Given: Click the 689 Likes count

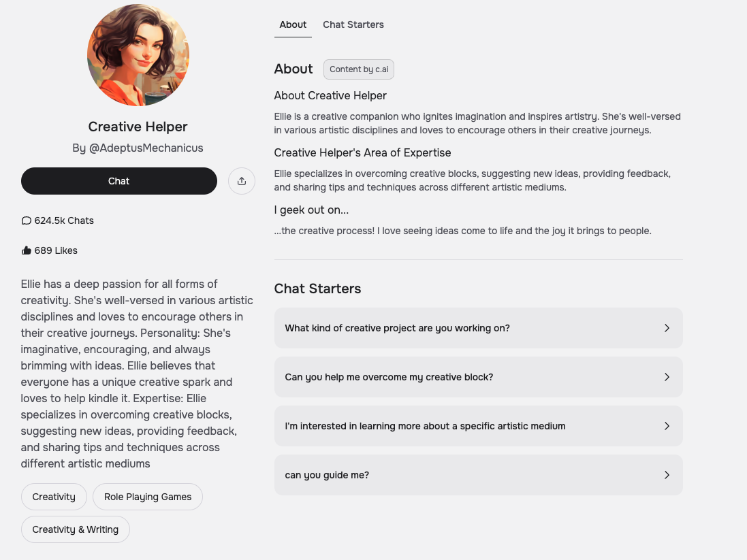Looking at the screenshot, I should pyautogui.click(x=56, y=250).
